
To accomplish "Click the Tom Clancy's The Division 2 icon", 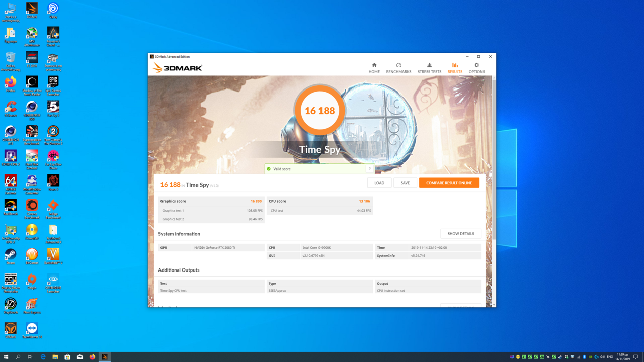I will pos(53,135).
